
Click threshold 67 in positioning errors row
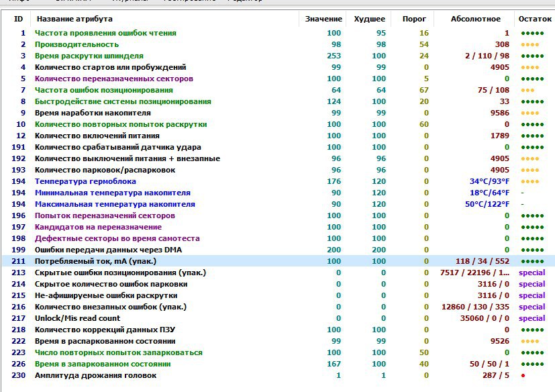(424, 90)
